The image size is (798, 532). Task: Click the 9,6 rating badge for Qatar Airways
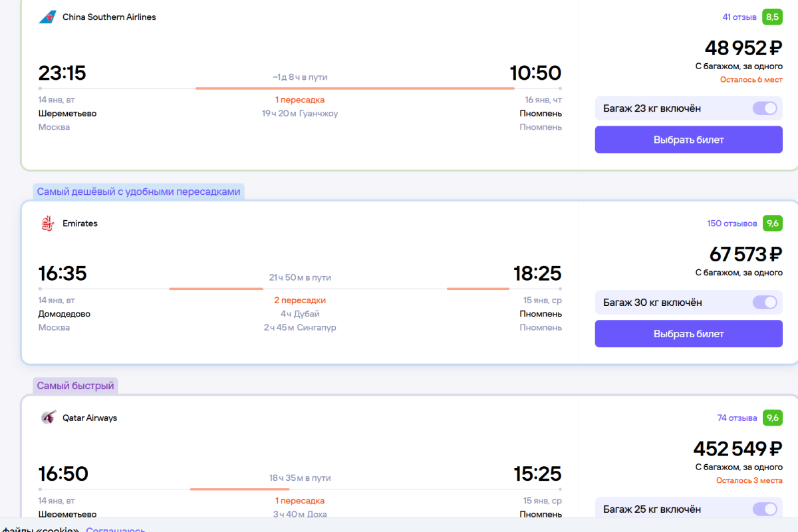point(772,418)
